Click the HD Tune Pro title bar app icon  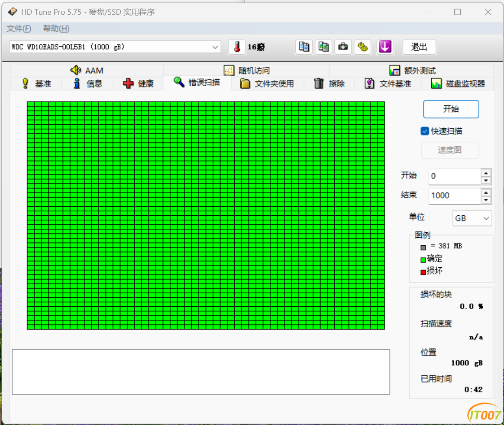pos(13,12)
